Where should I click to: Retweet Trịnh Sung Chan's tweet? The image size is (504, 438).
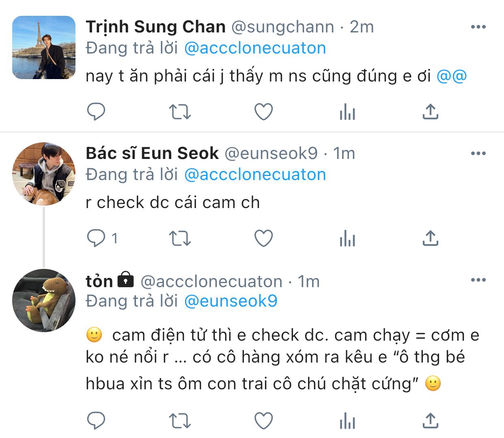point(179,112)
